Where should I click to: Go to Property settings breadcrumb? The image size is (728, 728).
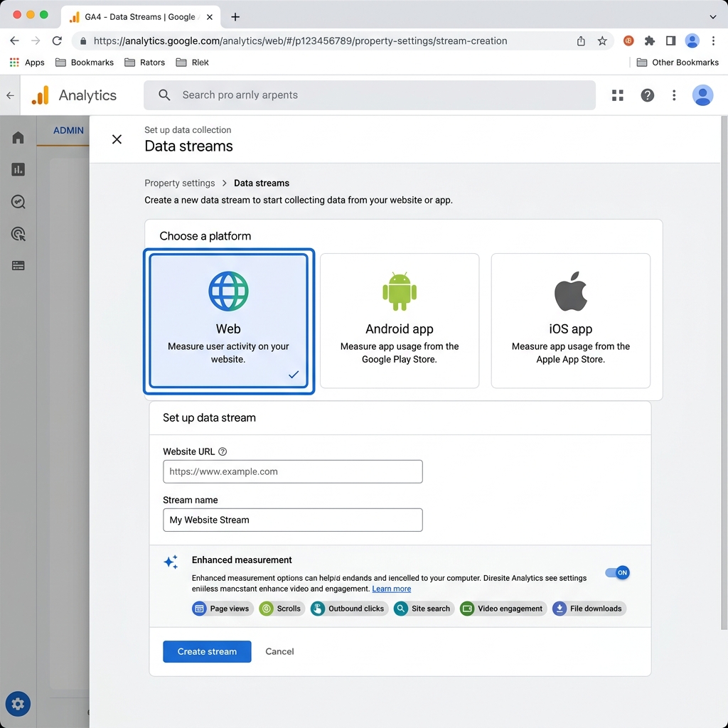click(180, 183)
